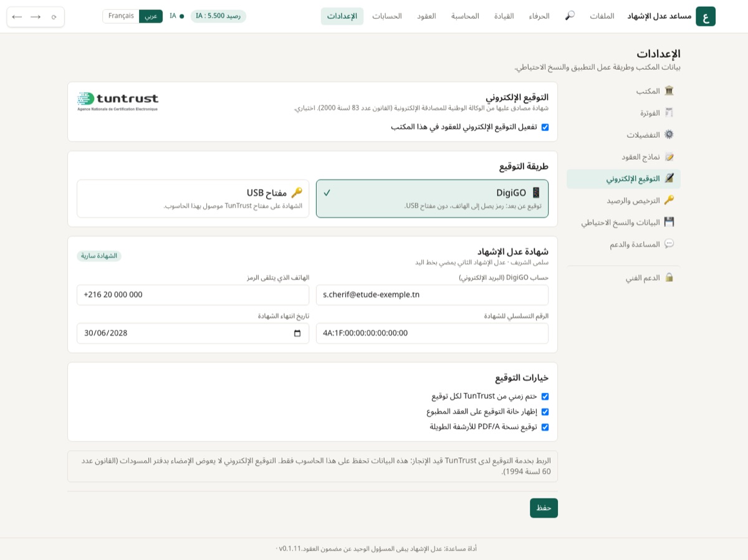Click the certificate expiry date field

point(193,333)
